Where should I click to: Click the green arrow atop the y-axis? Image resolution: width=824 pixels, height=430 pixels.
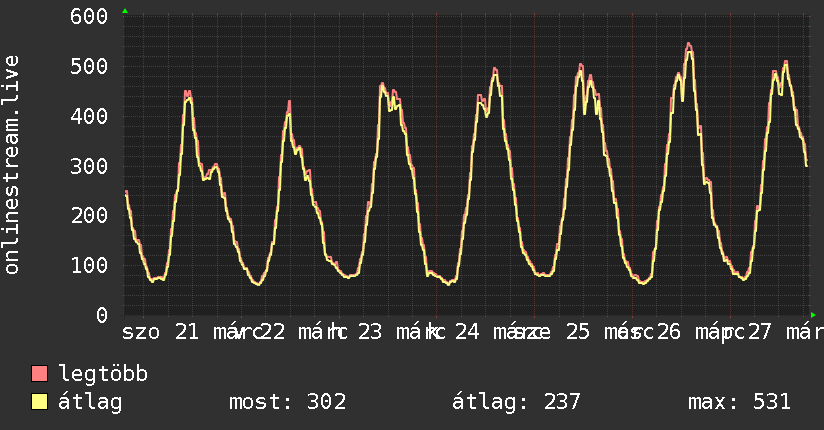click(125, 11)
